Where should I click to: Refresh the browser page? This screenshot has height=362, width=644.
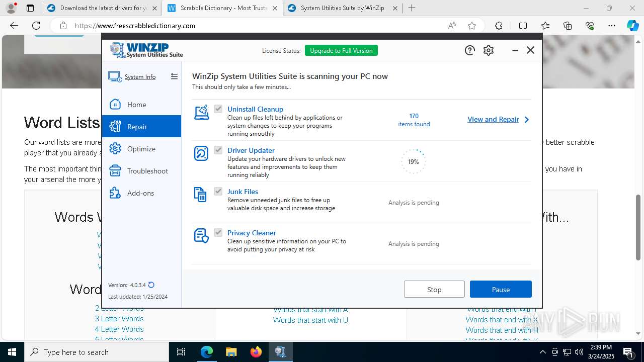click(36, 26)
